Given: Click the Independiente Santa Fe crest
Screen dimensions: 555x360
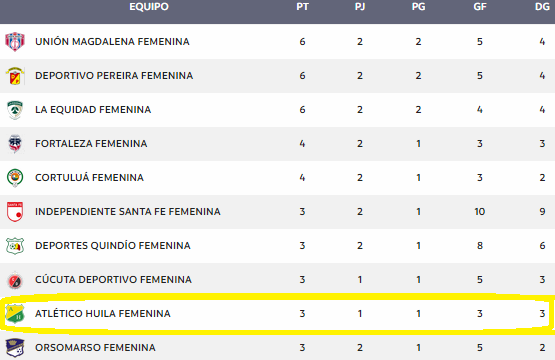Looking at the screenshot, I should click(x=15, y=212).
